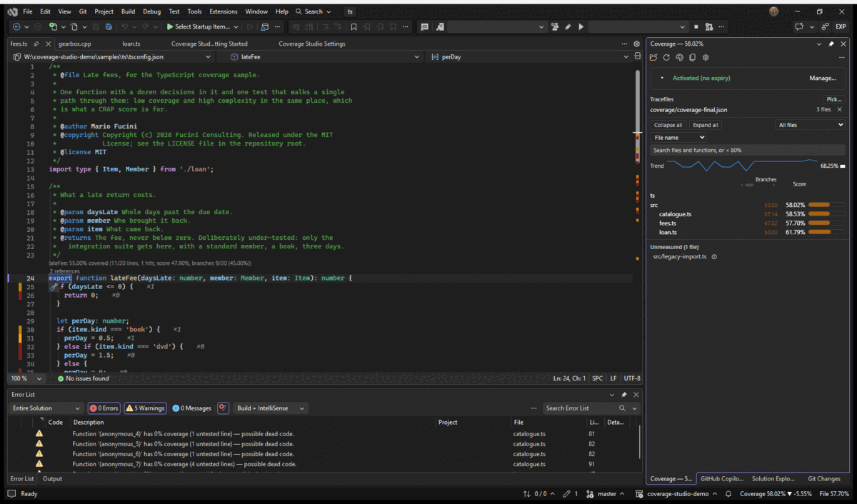Click the Live Share icon beside EXP
The image size is (857, 504).
tap(825, 27)
